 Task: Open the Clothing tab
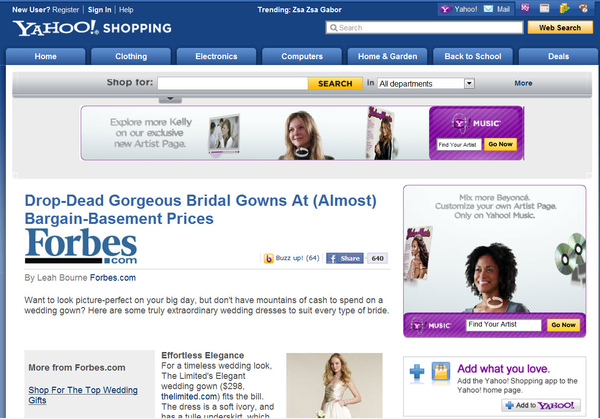(131, 57)
